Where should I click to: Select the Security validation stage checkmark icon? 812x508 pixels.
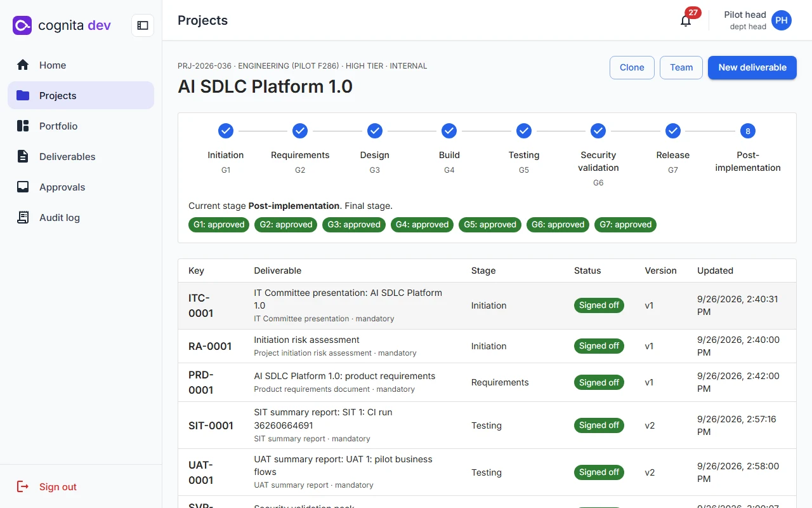click(x=598, y=131)
